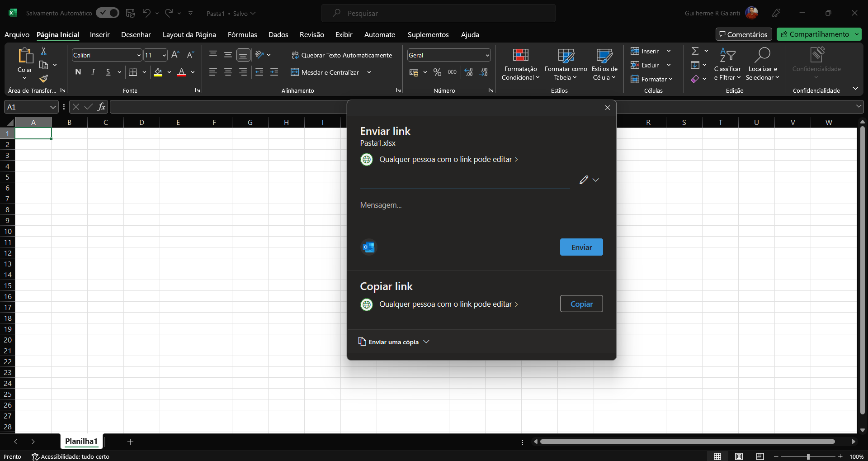Adjust the zoom slider in status bar
Viewport: 868px width, 461px height.
point(808,456)
